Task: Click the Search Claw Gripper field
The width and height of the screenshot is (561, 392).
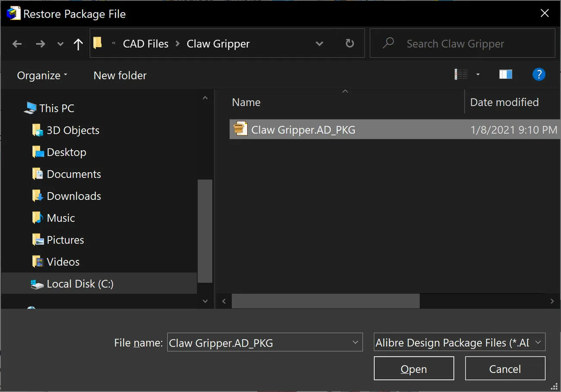Action: click(463, 43)
